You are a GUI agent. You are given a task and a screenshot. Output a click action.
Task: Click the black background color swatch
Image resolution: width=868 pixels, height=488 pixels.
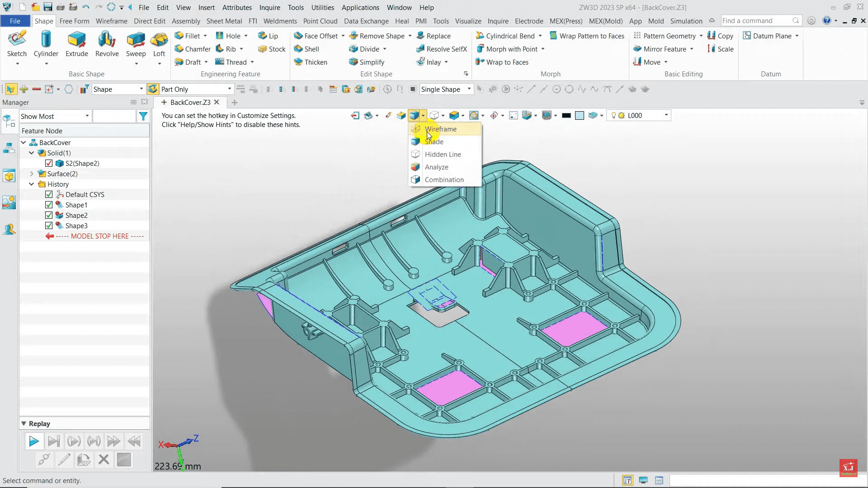pos(566,116)
